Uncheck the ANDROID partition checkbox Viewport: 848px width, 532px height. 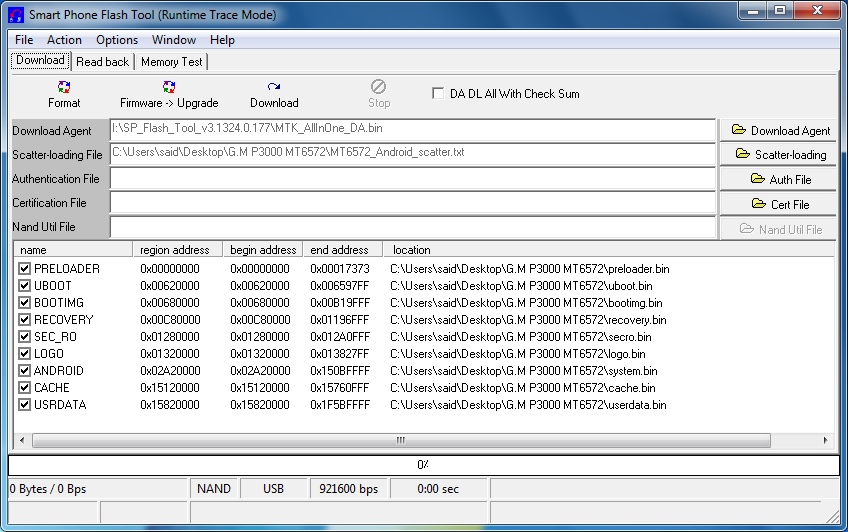[x=24, y=371]
